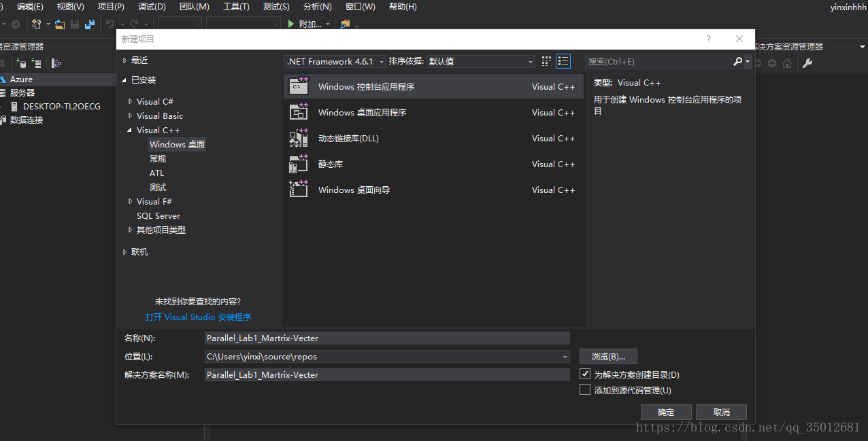Switch template list to medium icons list view

click(563, 61)
